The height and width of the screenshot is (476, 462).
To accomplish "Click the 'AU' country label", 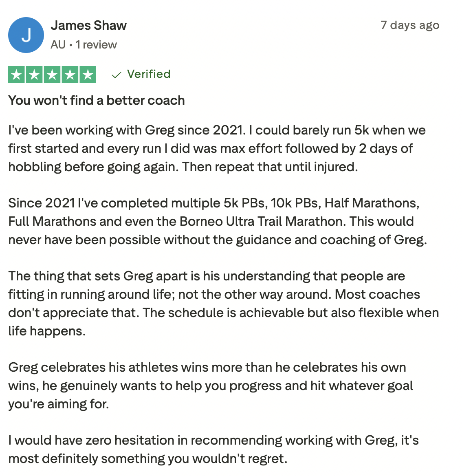I will coord(58,45).
